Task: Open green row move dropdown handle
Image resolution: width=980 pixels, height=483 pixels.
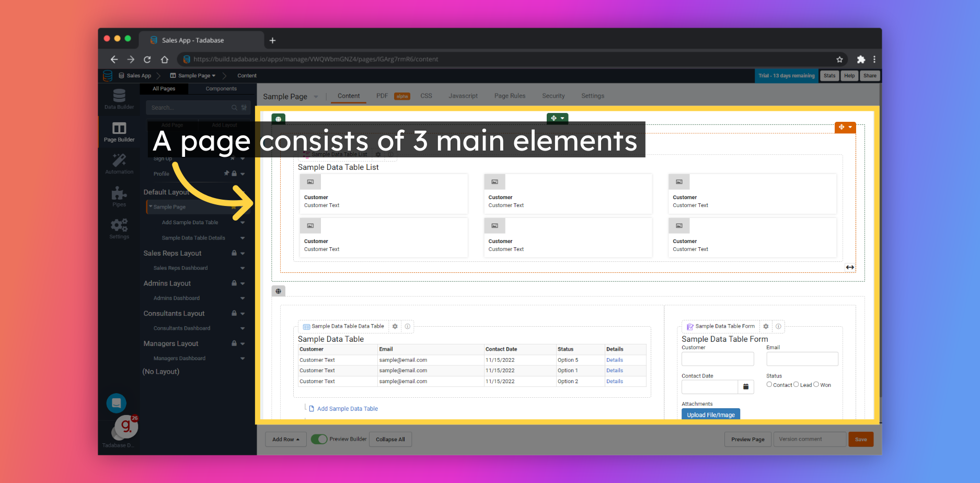Action: pyautogui.click(x=557, y=118)
